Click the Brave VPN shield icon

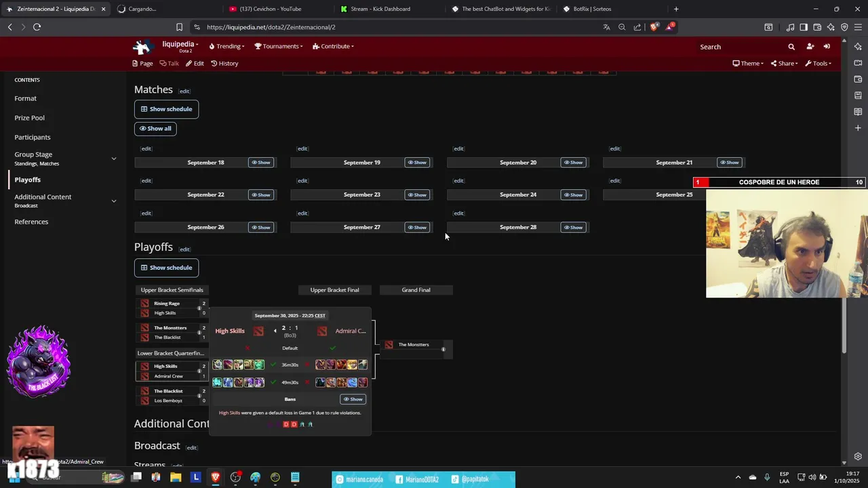(x=844, y=27)
